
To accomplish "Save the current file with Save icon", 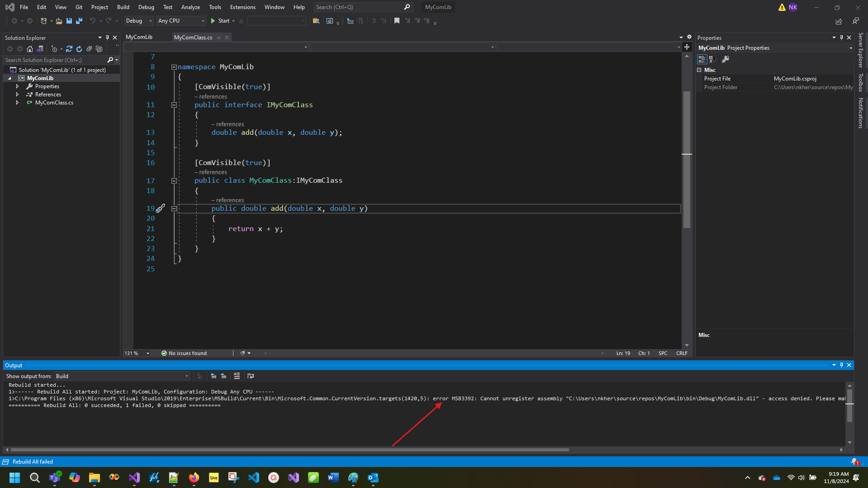I will click(x=69, y=21).
